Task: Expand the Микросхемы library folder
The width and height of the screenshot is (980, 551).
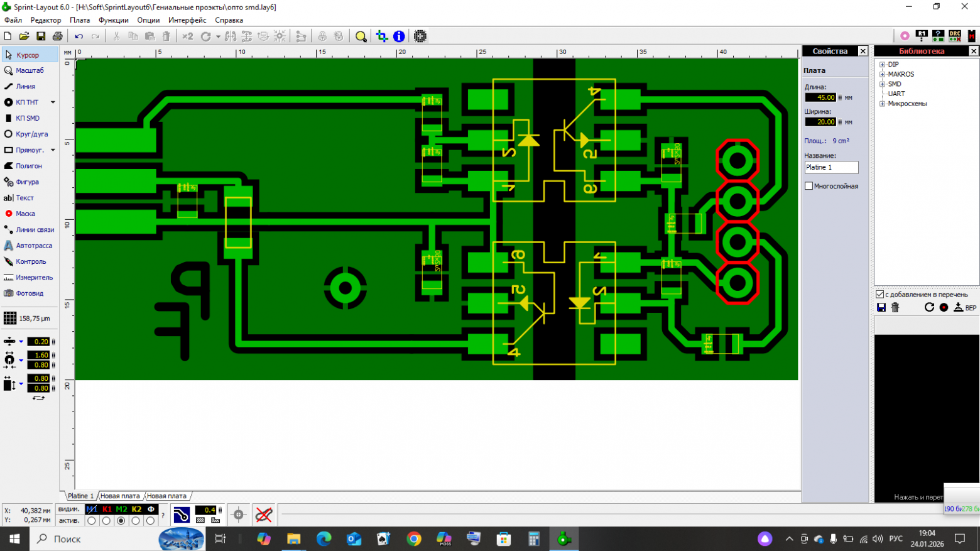Action: click(x=882, y=104)
